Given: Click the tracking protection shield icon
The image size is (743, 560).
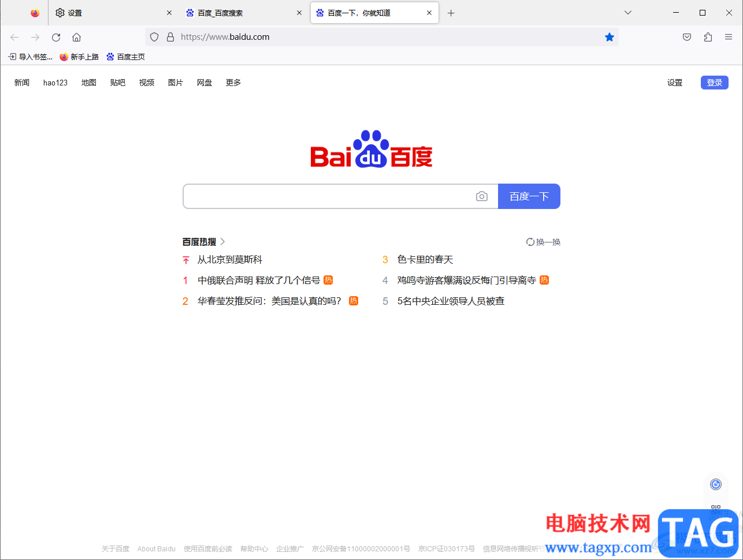Looking at the screenshot, I should pos(154,37).
